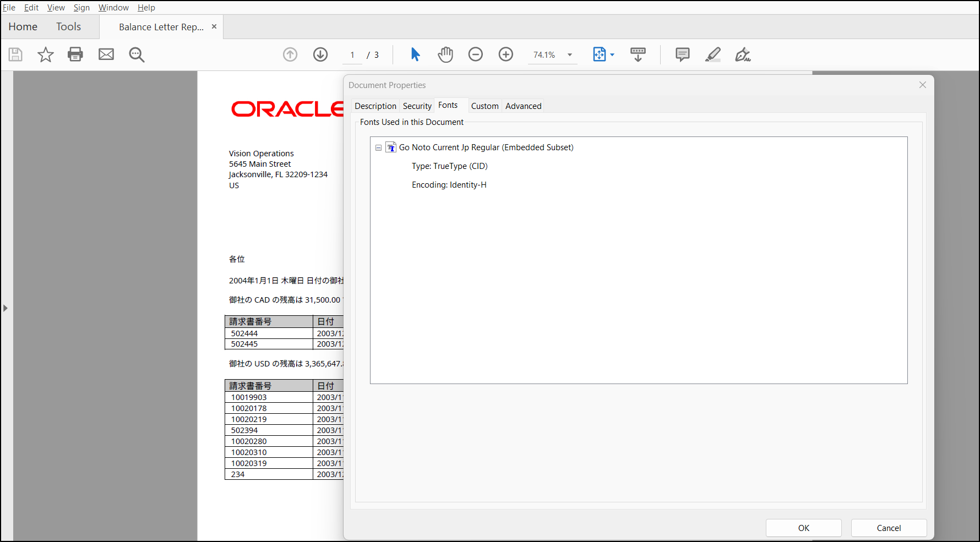Click the page number input field
The width and height of the screenshot is (980, 542).
click(x=352, y=55)
